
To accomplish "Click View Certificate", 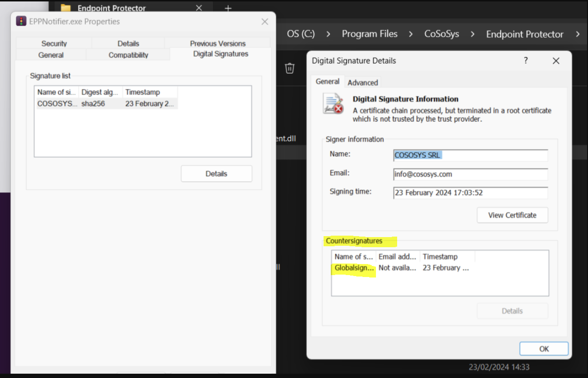I will 512,215.
